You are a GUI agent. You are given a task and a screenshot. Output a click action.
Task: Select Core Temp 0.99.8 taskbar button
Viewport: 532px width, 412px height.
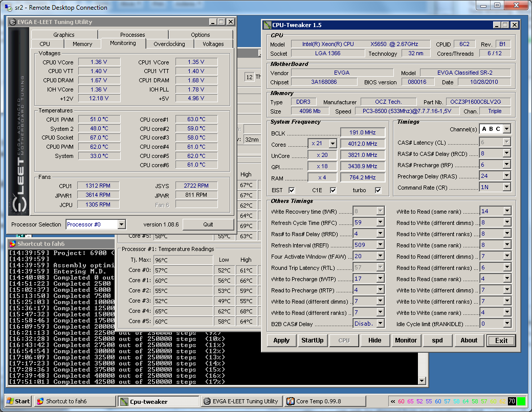[x=325, y=401]
